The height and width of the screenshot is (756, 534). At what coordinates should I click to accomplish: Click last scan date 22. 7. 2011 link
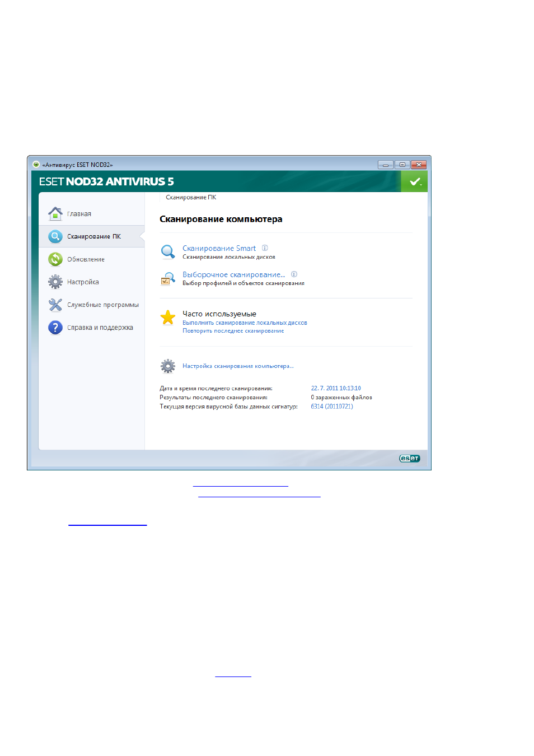click(336, 388)
